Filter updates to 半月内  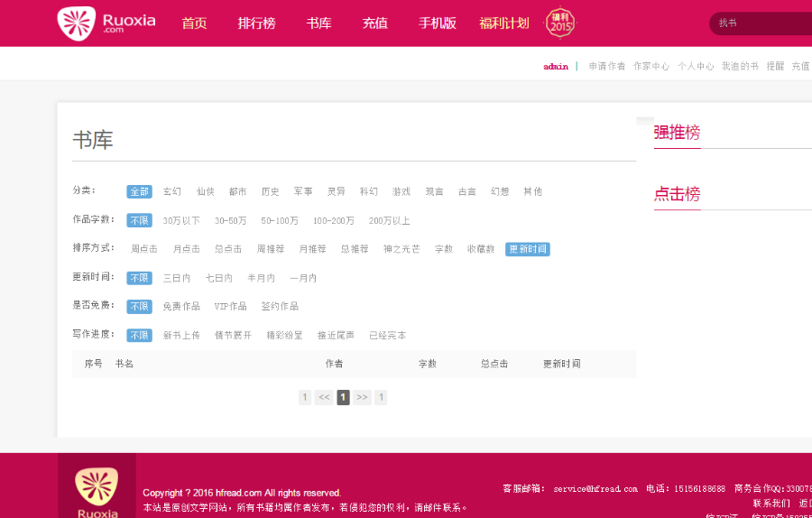click(x=261, y=278)
